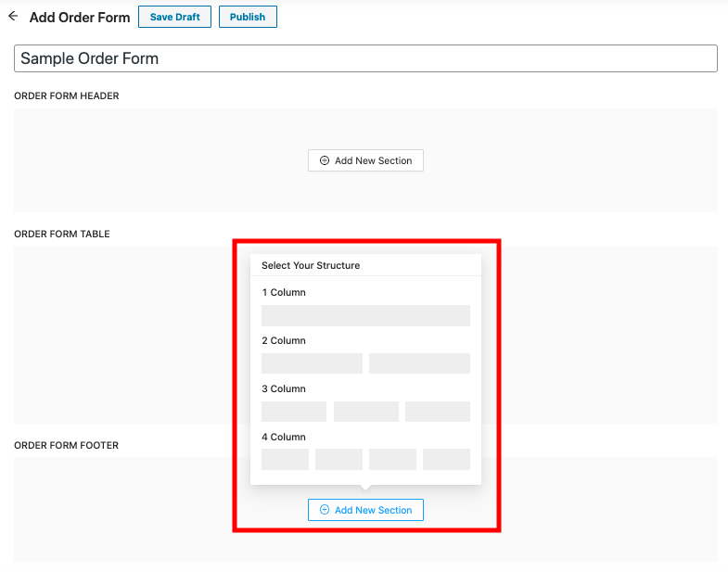Click Add New Section in Order Form Footer

pos(365,510)
